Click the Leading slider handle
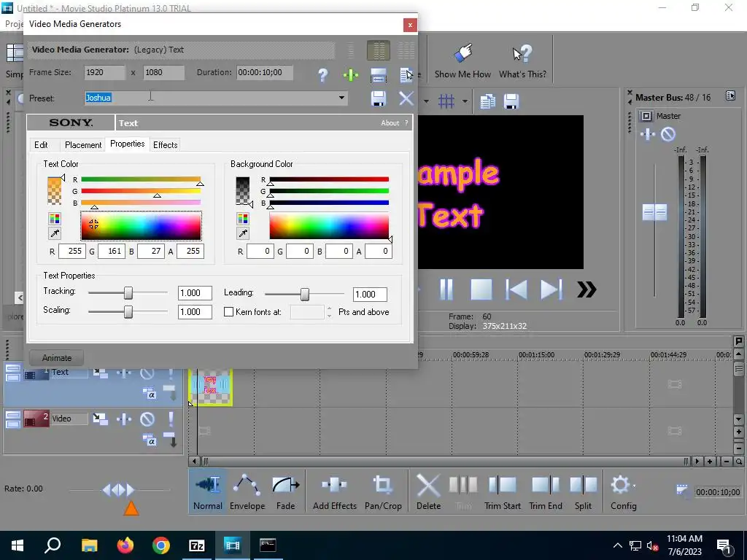Screen dimensions: 747x560 305,295
